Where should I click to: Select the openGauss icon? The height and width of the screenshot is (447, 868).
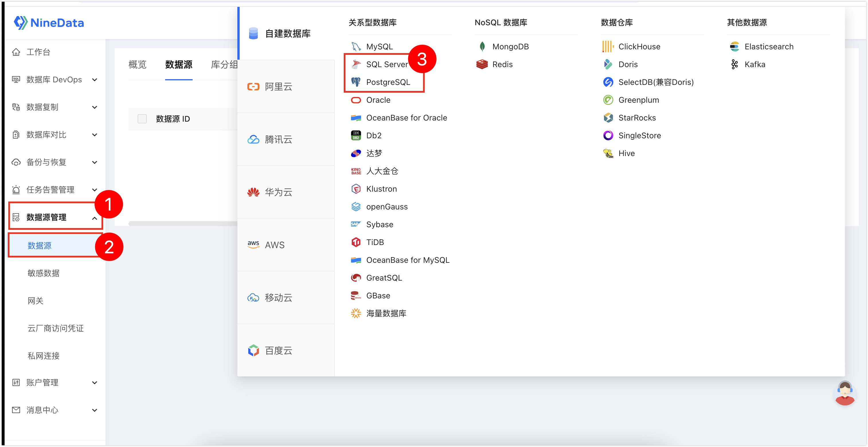356,207
